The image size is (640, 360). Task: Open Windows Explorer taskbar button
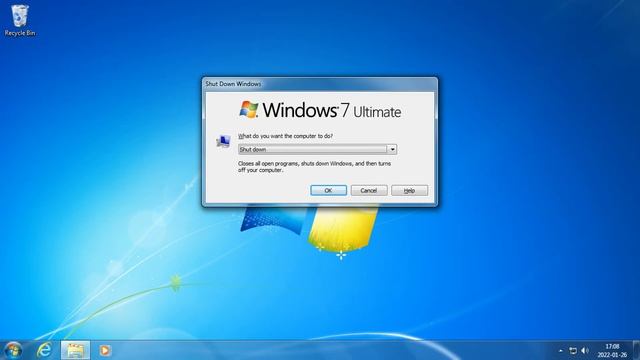pyautogui.click(x=75, y=350)
